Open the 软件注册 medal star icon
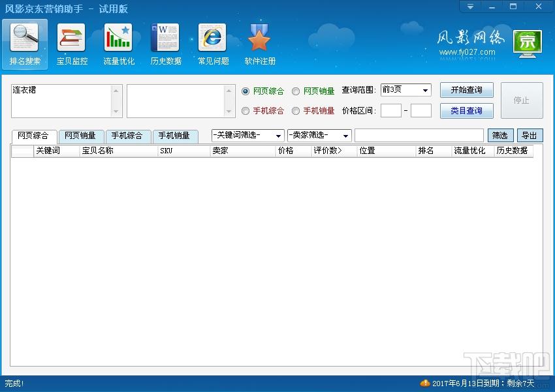The width and height of the screenshot is (555, 392). coord(259,38)
